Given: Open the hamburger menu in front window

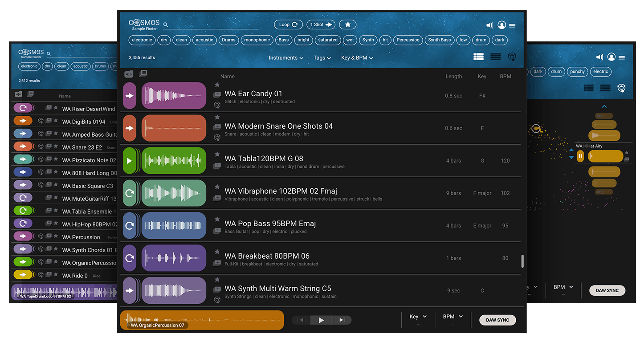Looking at the screenshot, I should [512, 26].
